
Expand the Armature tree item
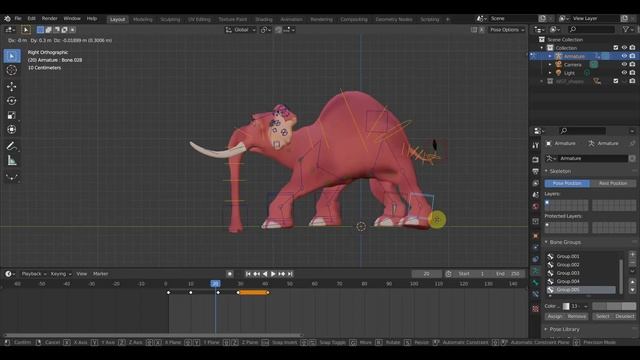(550, 56)
